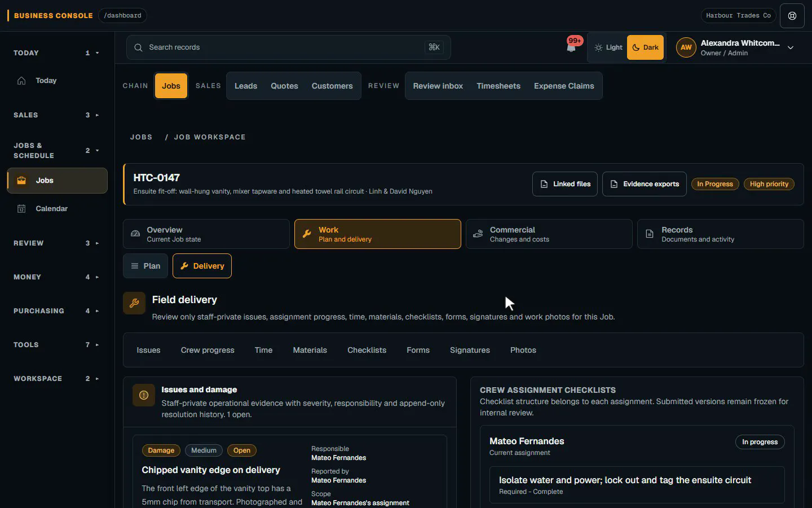The width and height of the screenshot is (812, 508).
Task: Expand the Money sidebar section
Action: [x=56, y=277]
